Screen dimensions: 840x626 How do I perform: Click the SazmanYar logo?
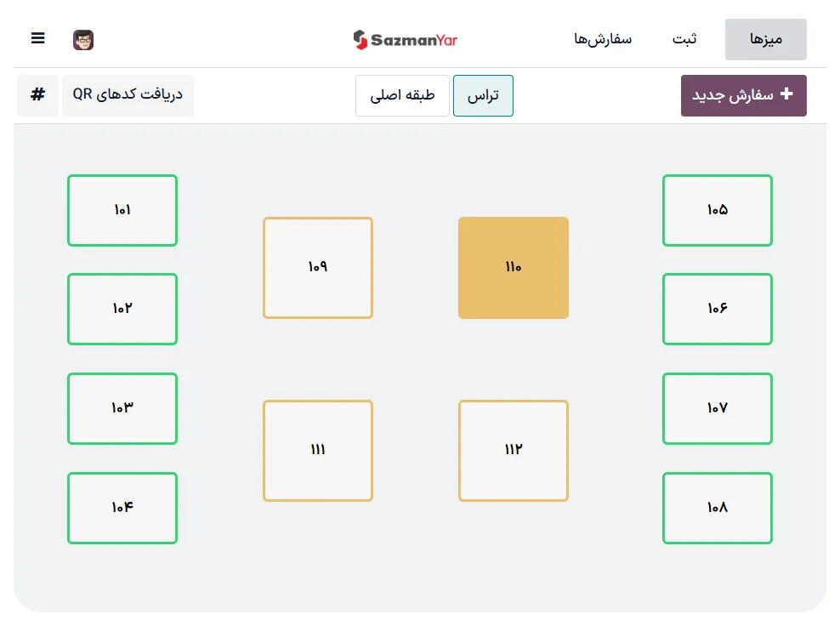pos(405,39)
